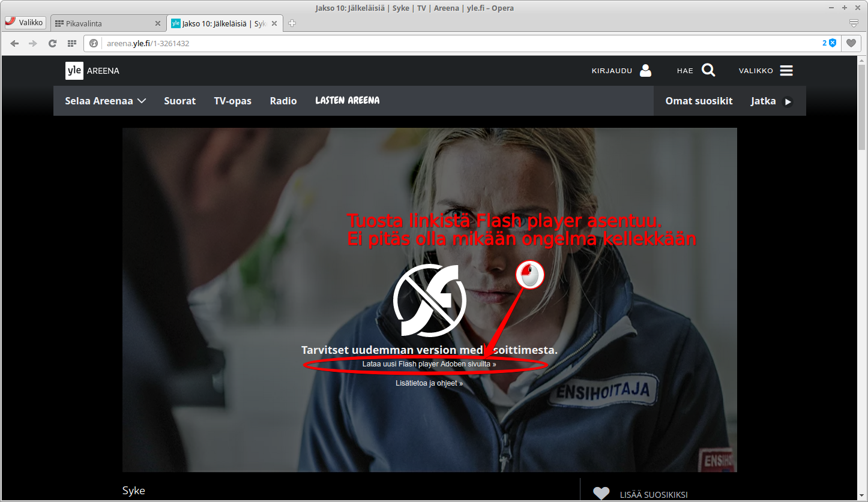Open Omat suosikit favorites

[699, 101]
